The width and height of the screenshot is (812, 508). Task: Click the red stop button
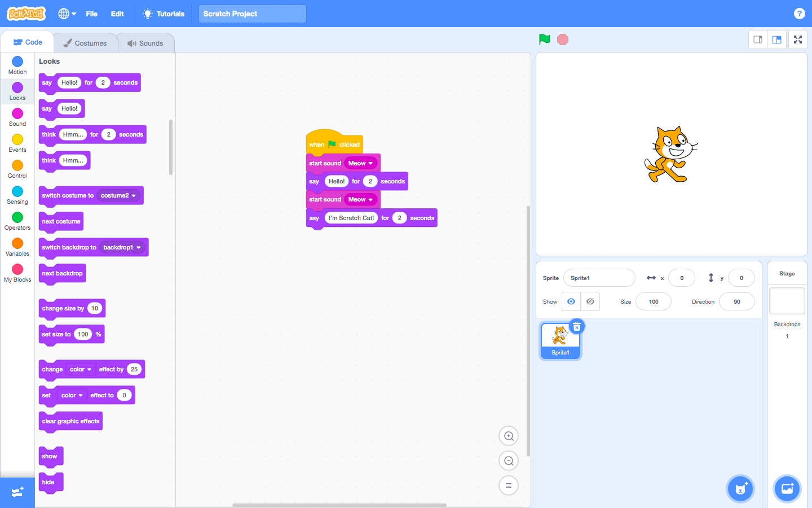click(563, 40)
